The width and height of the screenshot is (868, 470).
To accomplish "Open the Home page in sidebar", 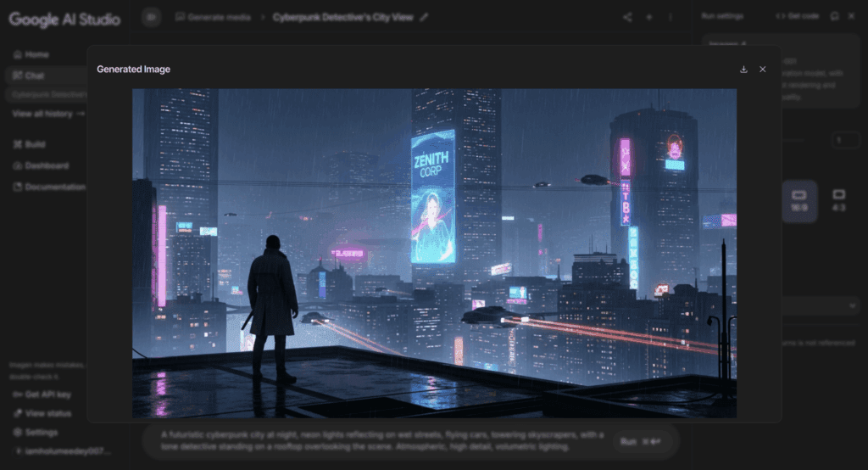I will click(36, 54).
